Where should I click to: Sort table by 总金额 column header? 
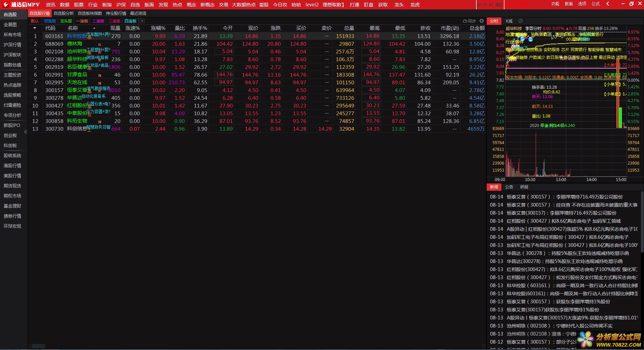[477, 28]
